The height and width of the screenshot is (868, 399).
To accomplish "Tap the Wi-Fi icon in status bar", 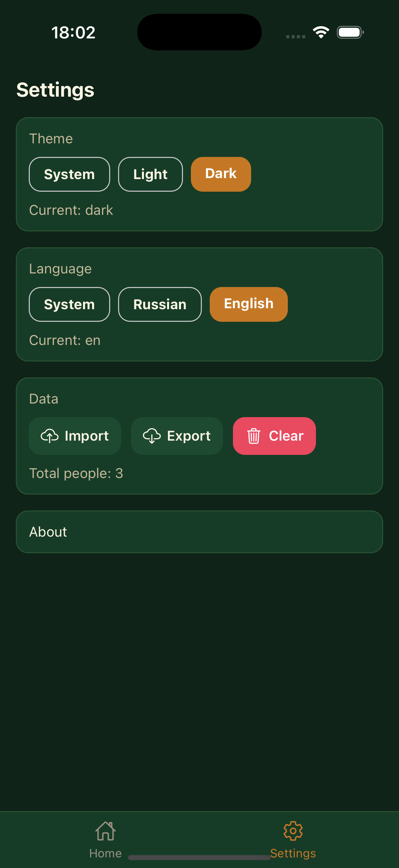I will [321, 32].
